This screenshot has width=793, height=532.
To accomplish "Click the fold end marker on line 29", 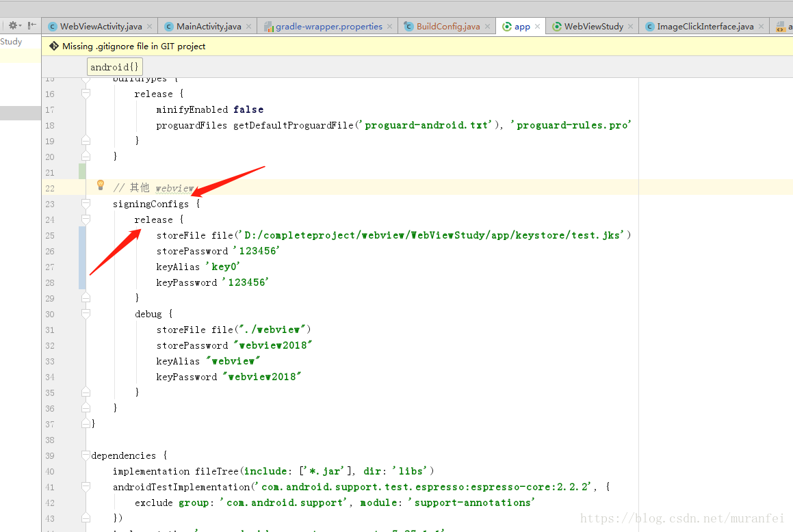I will click(x=86, y=297).
